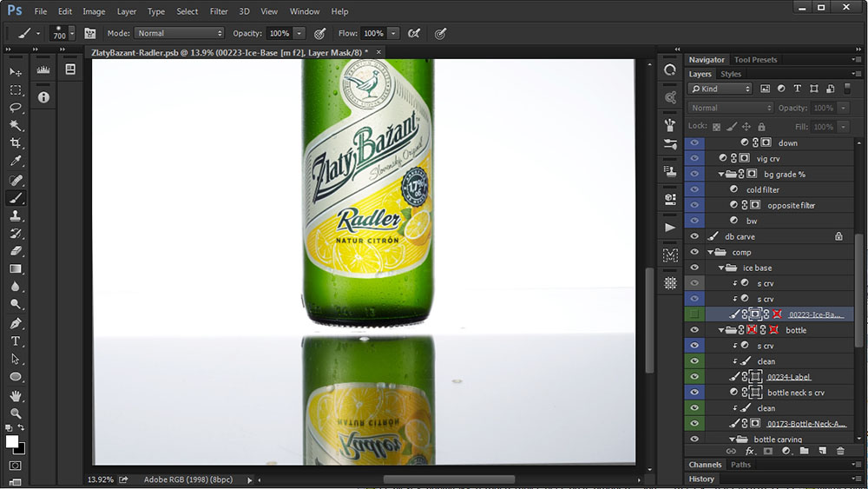Click the Add layer style fx icon

(750, 451)
